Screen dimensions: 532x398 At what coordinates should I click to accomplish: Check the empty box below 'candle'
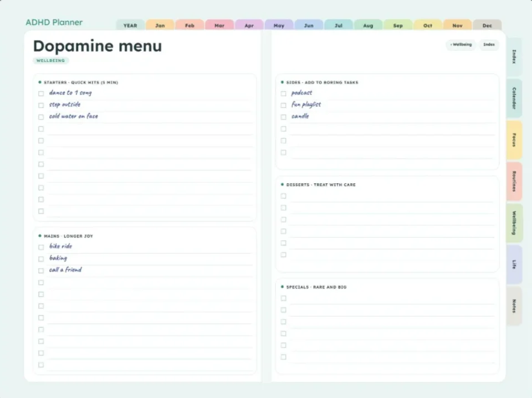click(x=283, y=129)
